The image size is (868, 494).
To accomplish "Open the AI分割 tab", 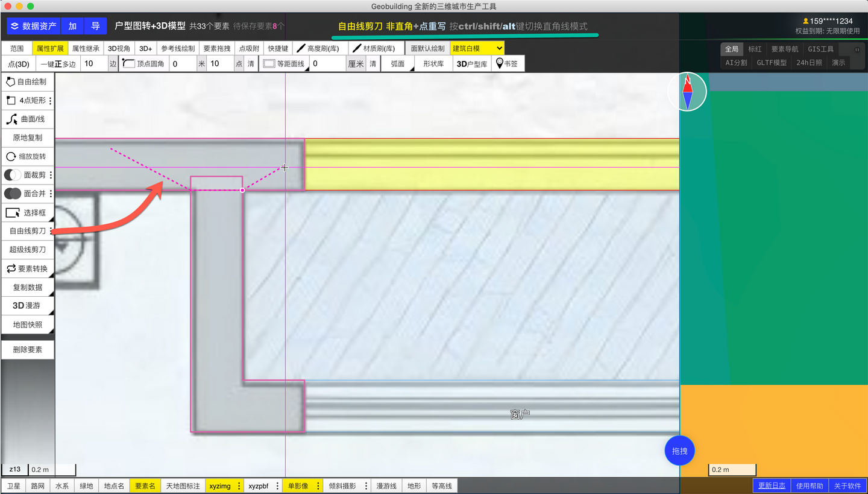I will 736,63.
